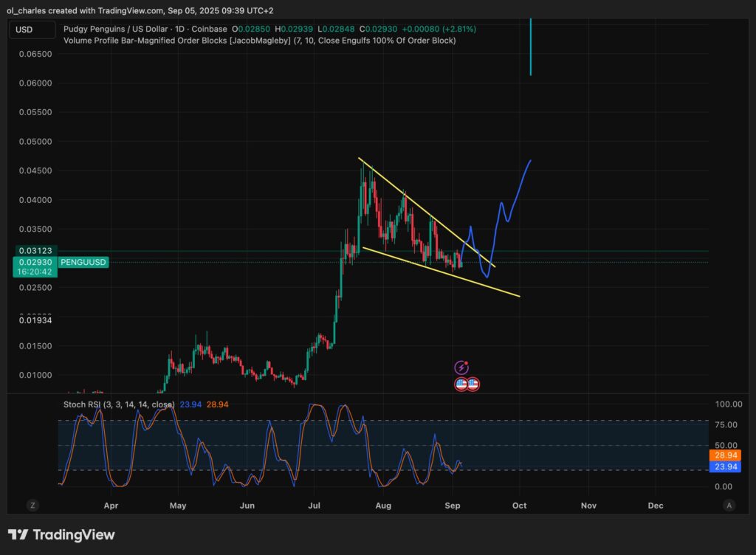
Task: Click the orange 28.94 Stoch RSI value label
Action: click(x=724, y=456)
